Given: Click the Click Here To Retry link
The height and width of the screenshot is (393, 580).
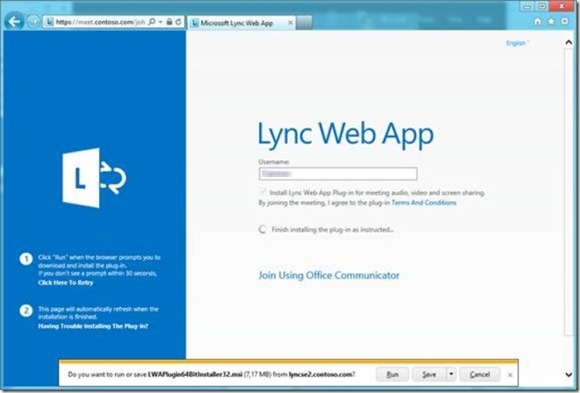Looking at the screenshot, I should (x=65, y=283).
